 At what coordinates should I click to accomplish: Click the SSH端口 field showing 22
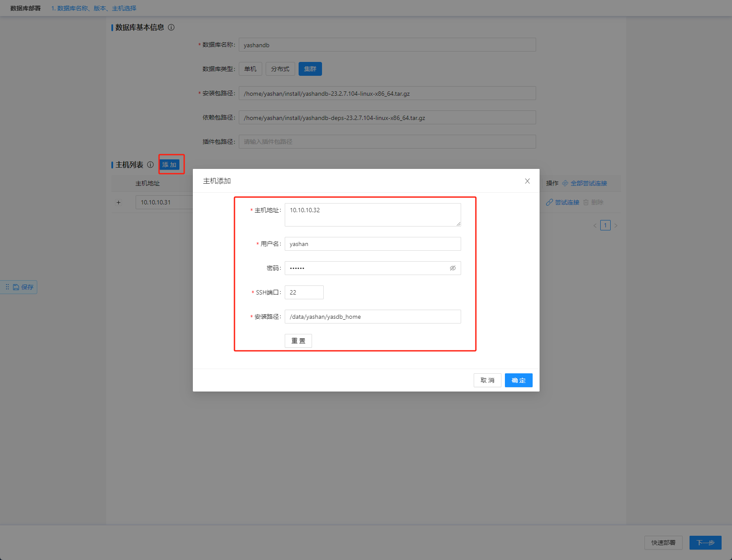[304, 292]
